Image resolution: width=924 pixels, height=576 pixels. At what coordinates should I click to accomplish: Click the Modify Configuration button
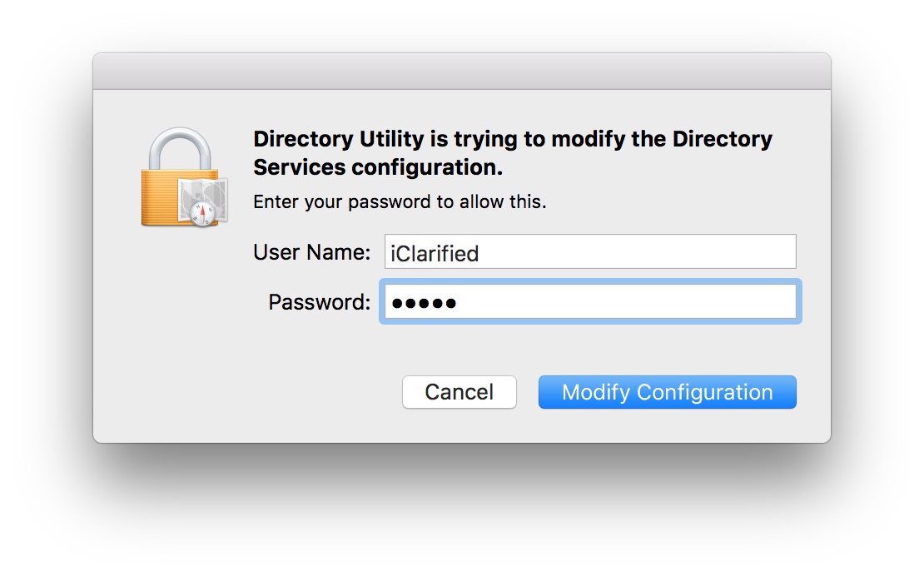point(667,392)
